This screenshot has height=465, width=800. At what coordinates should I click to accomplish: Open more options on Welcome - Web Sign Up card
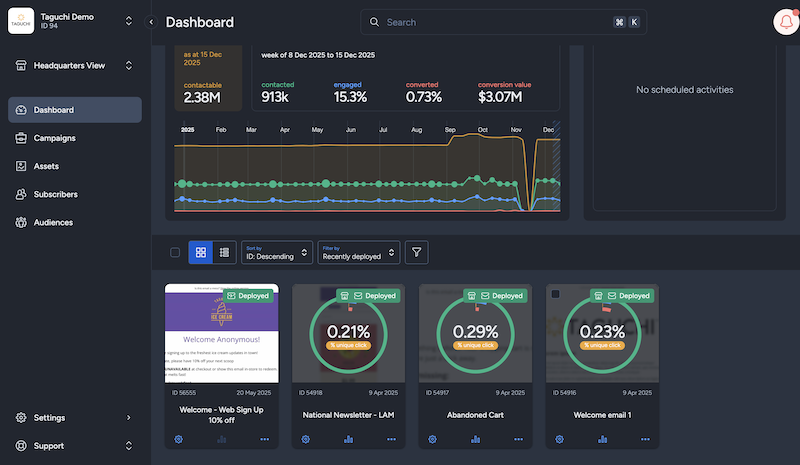(x=265, y=439)
